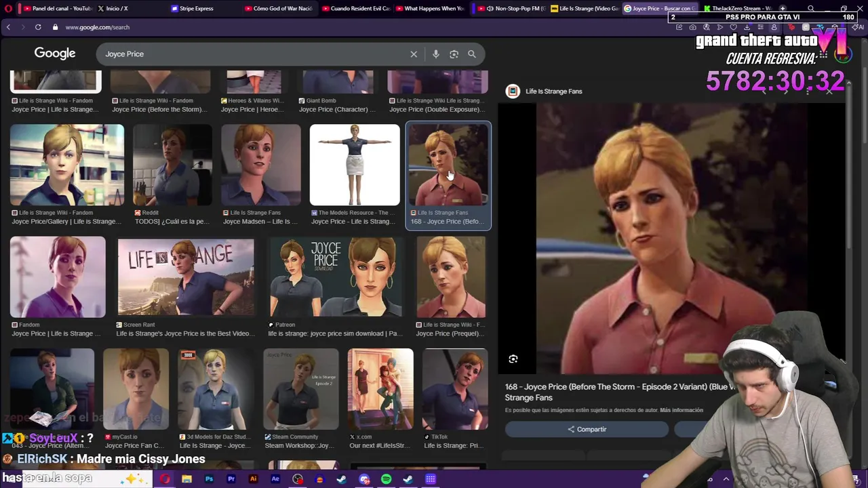Switch to the Life Is Strange (Video Game) tab
This screenshot has width=868, height=488.
click(585, 8)
